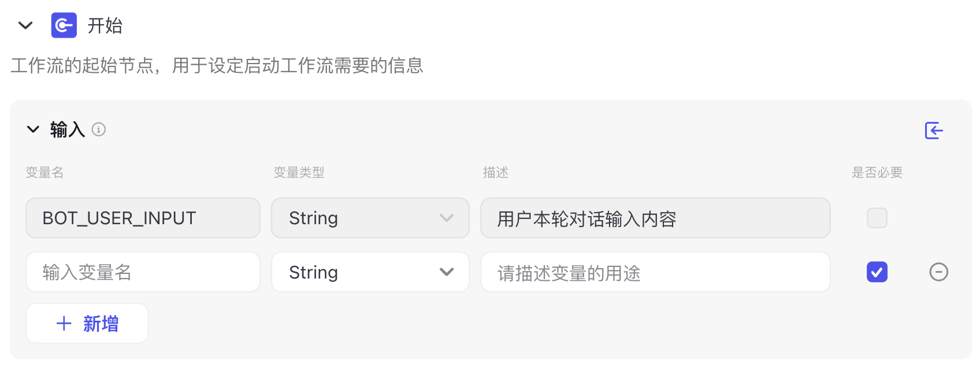
Task: Click the 用户本轮对话输入内容 description field
Action: click(x=655, y=218)
